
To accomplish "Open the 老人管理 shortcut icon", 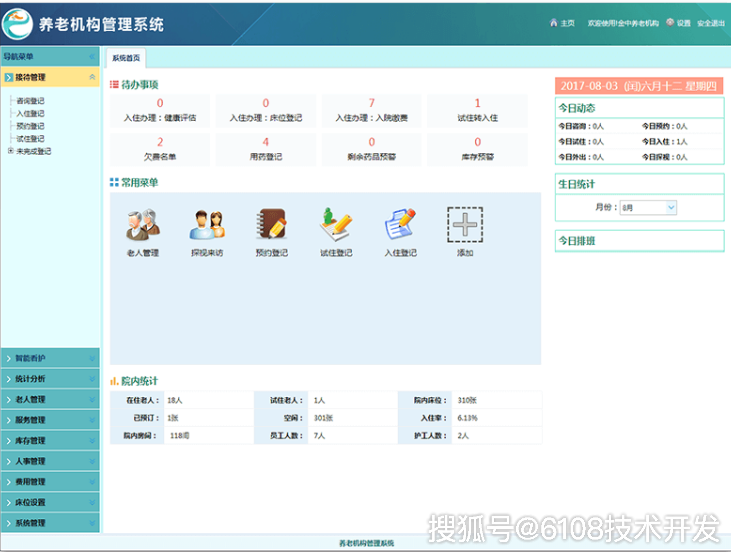I will tap(143, 225).
